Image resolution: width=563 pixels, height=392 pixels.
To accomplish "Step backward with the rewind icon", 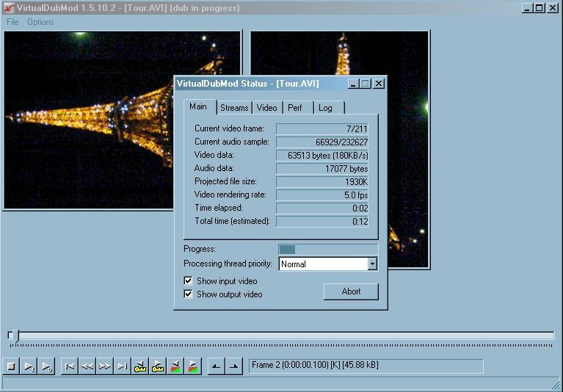I will 87,366.
